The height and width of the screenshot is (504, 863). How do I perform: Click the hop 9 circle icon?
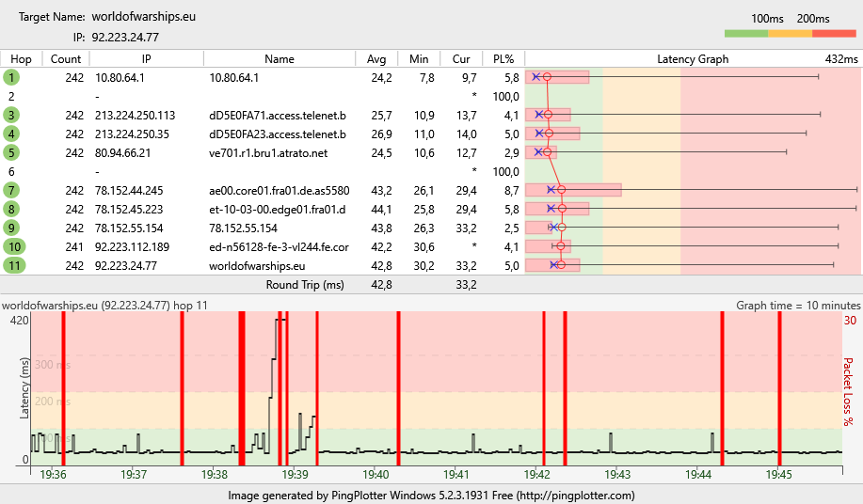(12, 228)
